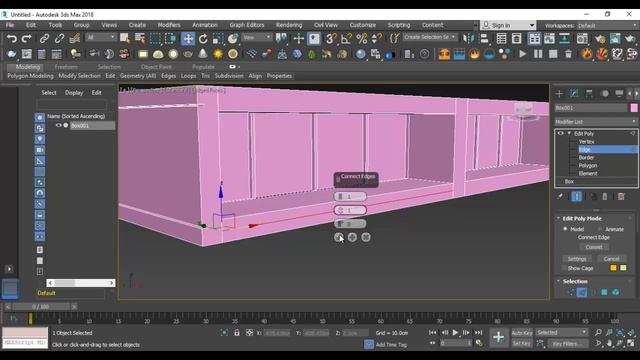Open the Hierarchy panel tab icon
This screenshot has height=360, width=640.
pos(589,93)
